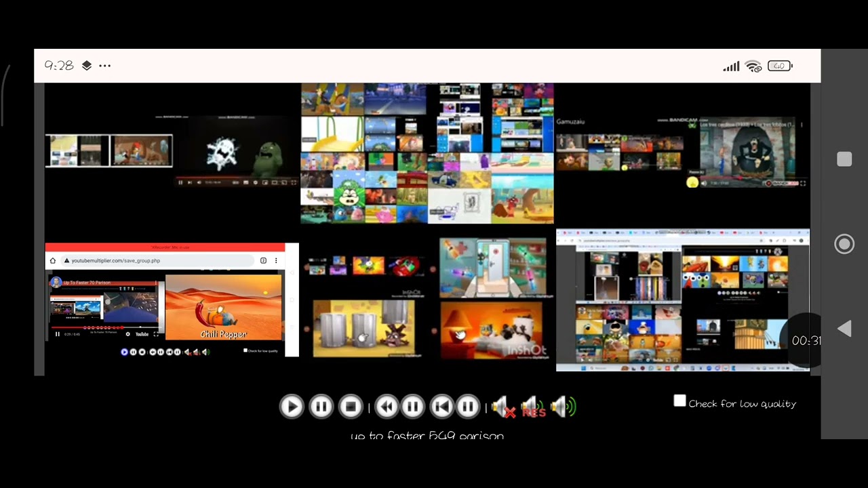Select the bottom-right desktop browser recording video
This screenshot has width=868, height=488.
point(682,300)
